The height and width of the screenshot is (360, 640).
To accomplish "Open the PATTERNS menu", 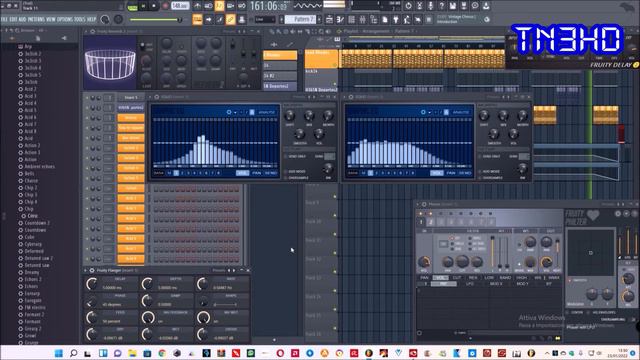I will (x=36, y=19).
